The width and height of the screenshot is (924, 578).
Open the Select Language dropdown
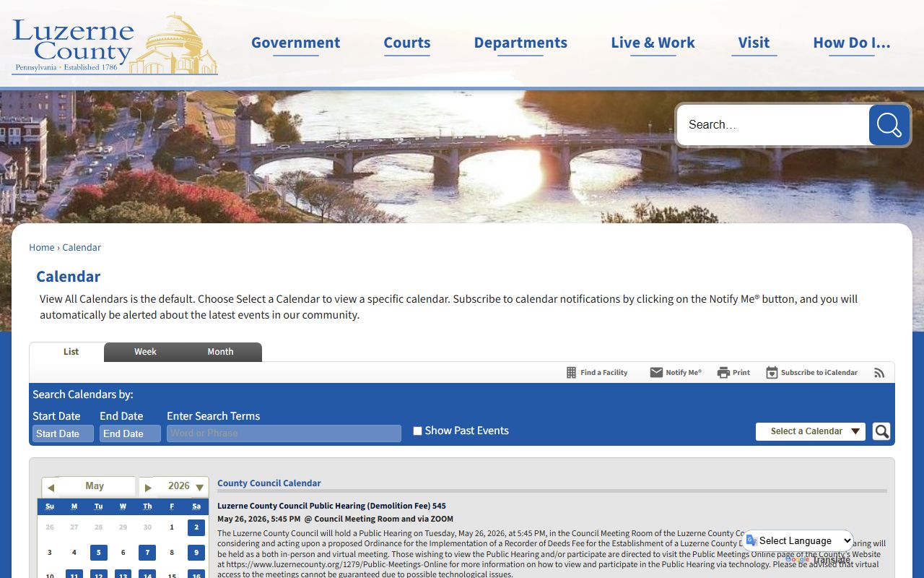coord(798,540)
